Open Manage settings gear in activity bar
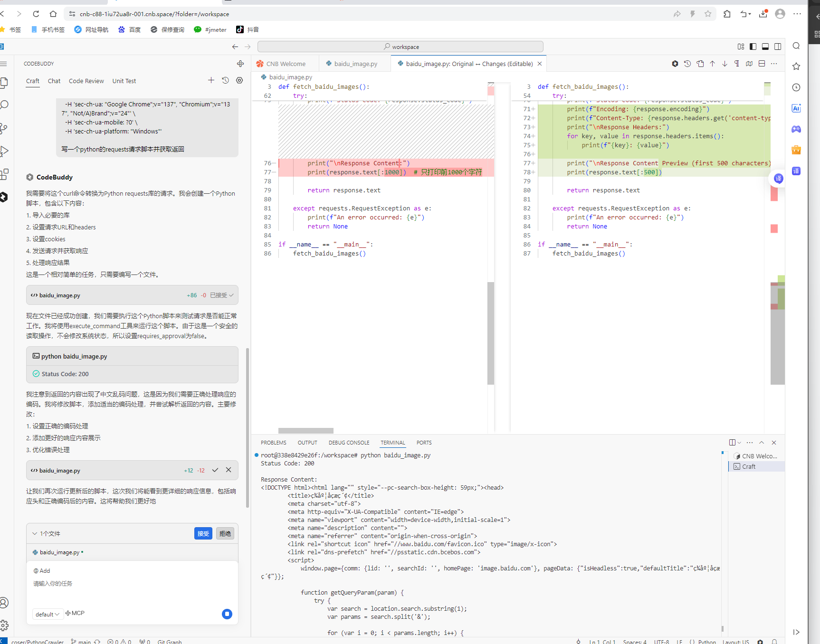Image resolution: width=820 pixels, height=644 pixels. tap(4, 625)
